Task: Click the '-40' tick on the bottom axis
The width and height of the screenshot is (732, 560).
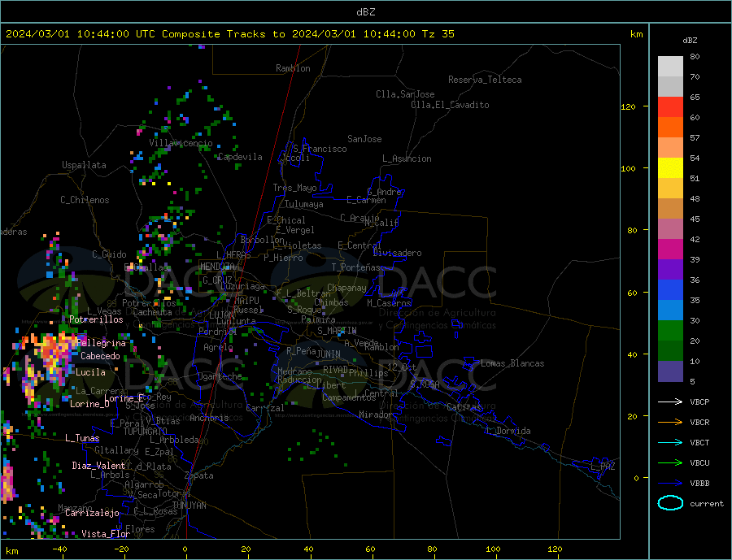Action: (59, 549)
